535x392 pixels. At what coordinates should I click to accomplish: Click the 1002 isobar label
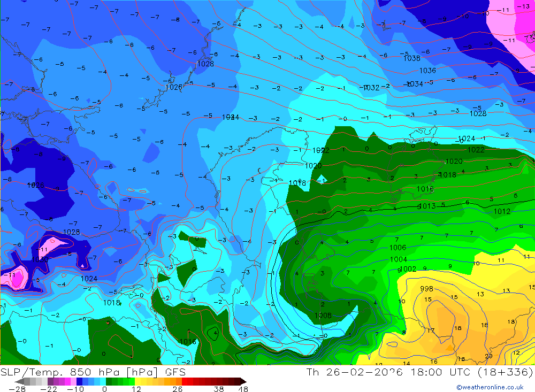pos(408,269)
